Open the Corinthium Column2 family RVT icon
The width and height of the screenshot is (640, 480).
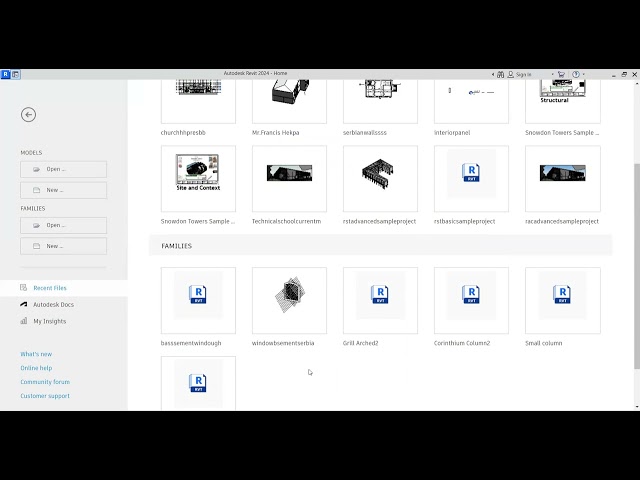471,294
